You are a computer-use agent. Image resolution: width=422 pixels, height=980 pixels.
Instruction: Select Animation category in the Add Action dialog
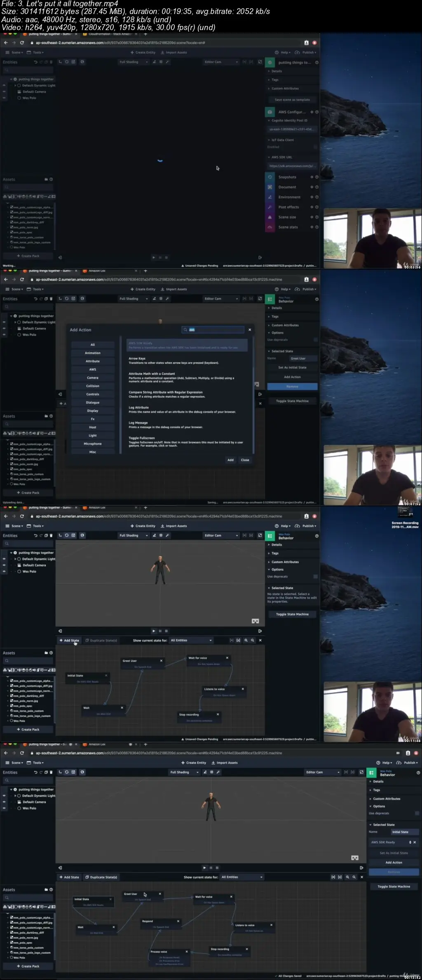93,353
